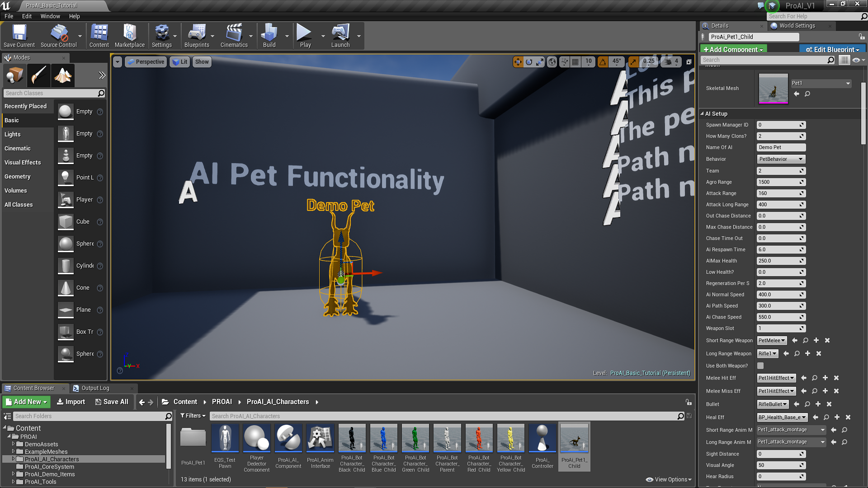Open the Short Range Weapon PetMelee dropdown

pos(771,340)
